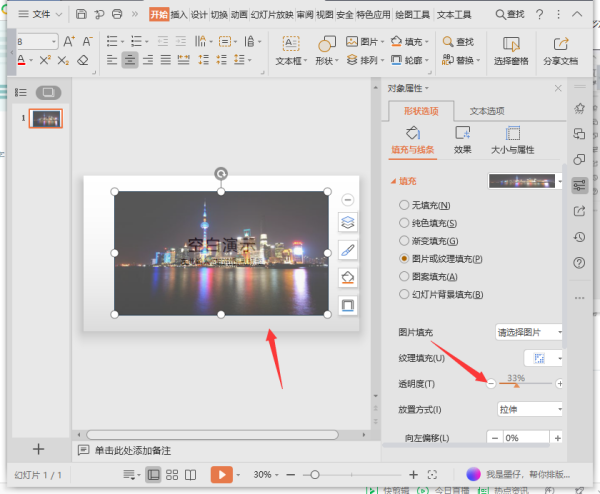Center align the text
Image resolution: width=600 pixels, height=494 pixels.
(130, 60)
